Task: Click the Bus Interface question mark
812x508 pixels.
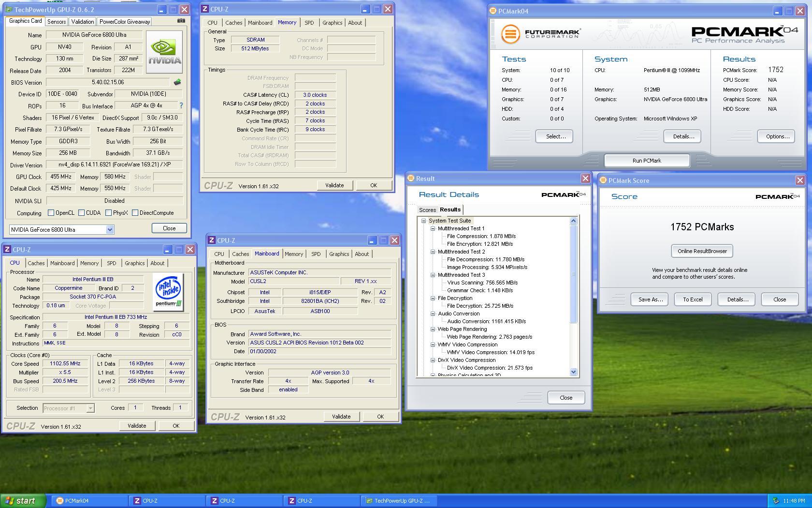Action: pyautogui.click(x=181, y=105)
